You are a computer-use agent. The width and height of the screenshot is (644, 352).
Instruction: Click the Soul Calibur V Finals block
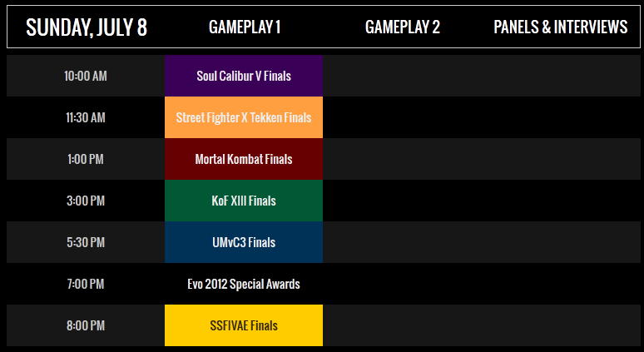[x=244, y=76]
